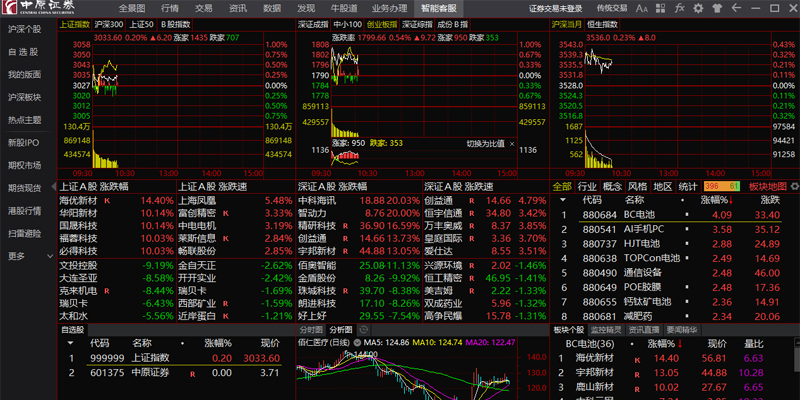Click the K marker next to 富创精密

click(x=225, y=213)
